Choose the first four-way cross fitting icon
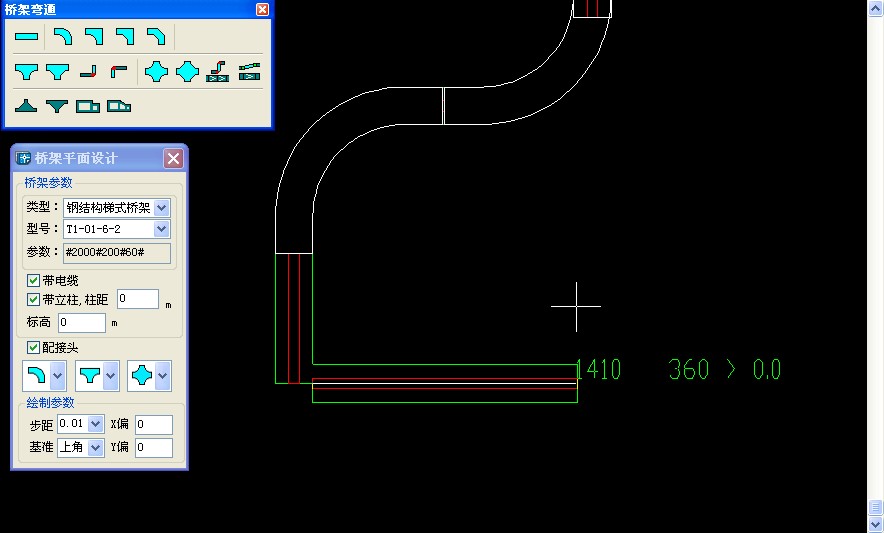The image size is (884, 533). [155, 72]
